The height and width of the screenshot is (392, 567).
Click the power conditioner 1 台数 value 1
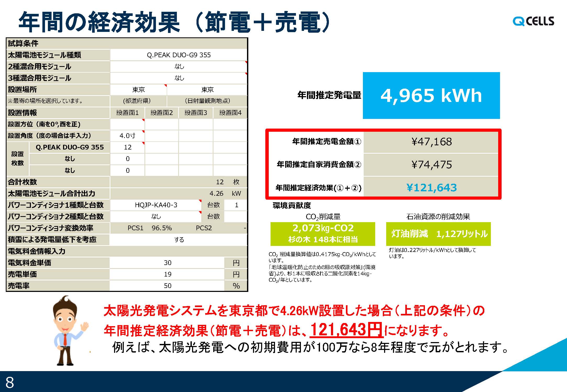pos(236,205)
